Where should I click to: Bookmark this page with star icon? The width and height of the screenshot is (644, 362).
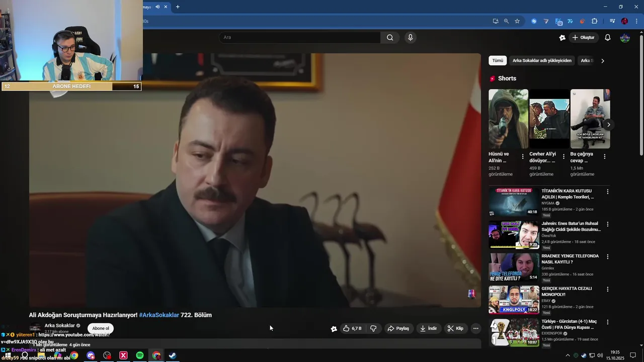tap(517, 21)
